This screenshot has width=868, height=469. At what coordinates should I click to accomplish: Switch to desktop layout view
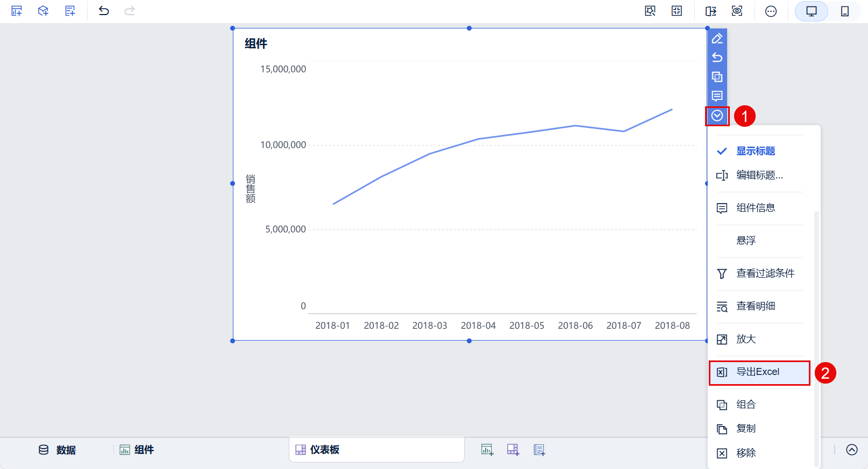click(811, 11)
